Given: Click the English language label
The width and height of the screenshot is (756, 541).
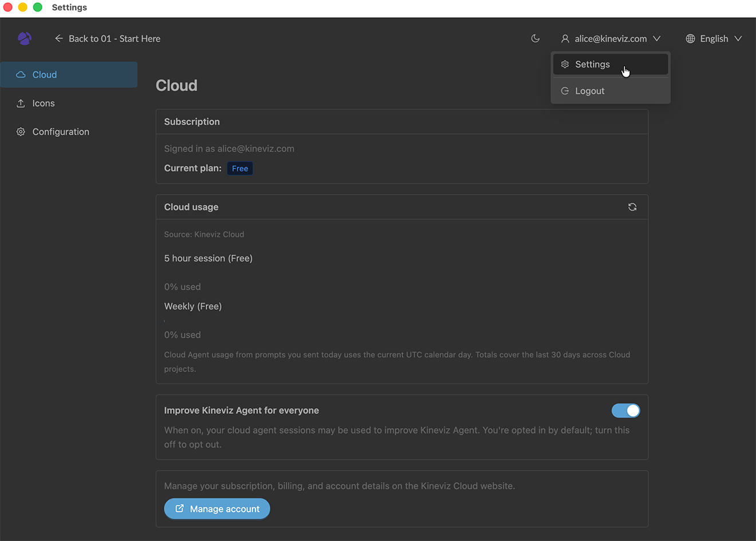Looking at the screenshot, I should (x=714, y=38).
